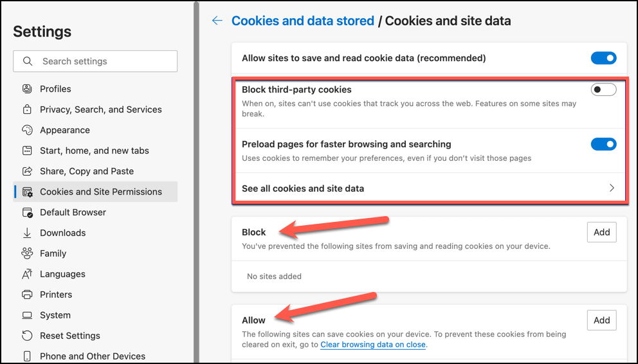Click the back arrow beside Cookies and data stored
638x364 pixels.
(x=217, y=21)
